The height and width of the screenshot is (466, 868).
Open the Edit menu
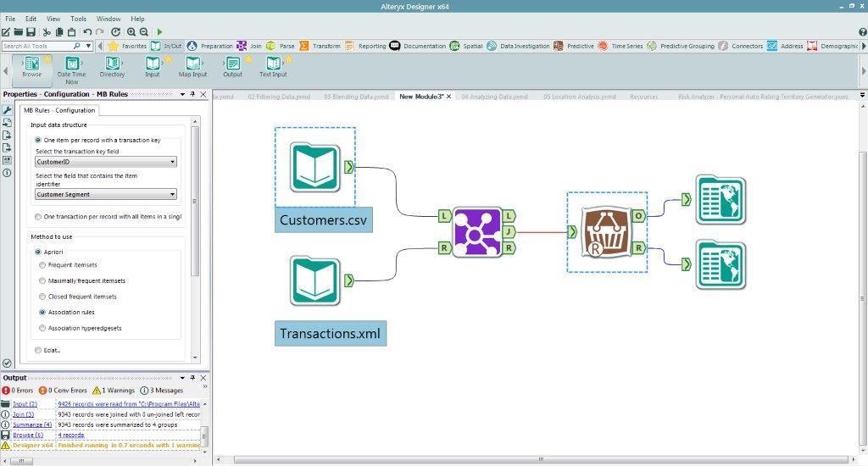coord(31,19)
